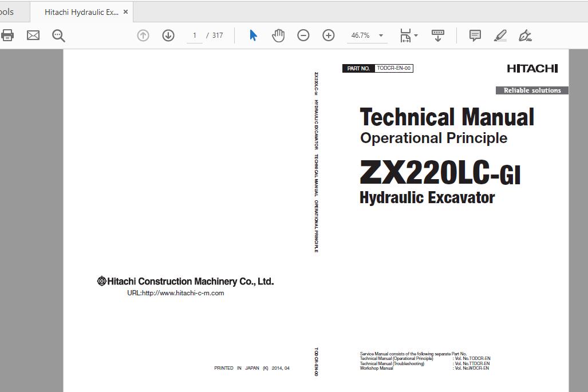The width and height of the screenshot is (588, 392).
Task: Open the Sign document pen tool
Action: pyautogui.click(x=525, y=35)
